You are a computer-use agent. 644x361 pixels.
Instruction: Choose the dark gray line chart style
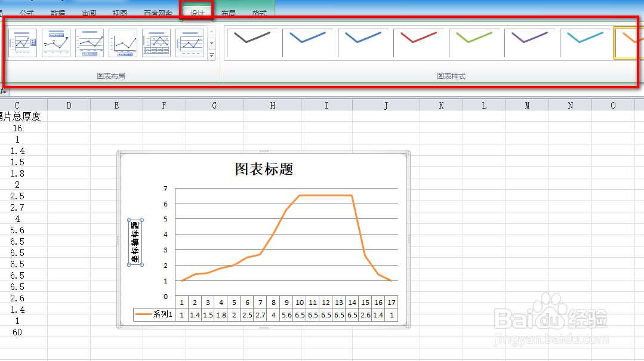tap(252, 43)
